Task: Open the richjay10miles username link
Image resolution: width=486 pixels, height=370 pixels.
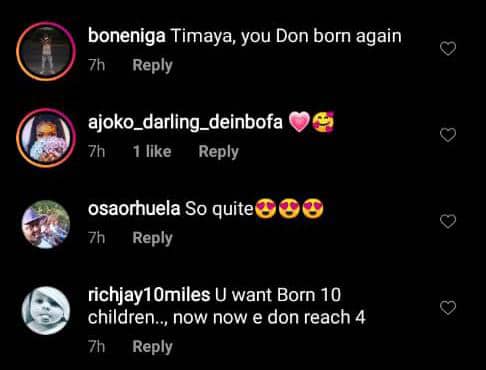Action: (x=149, y=296)
